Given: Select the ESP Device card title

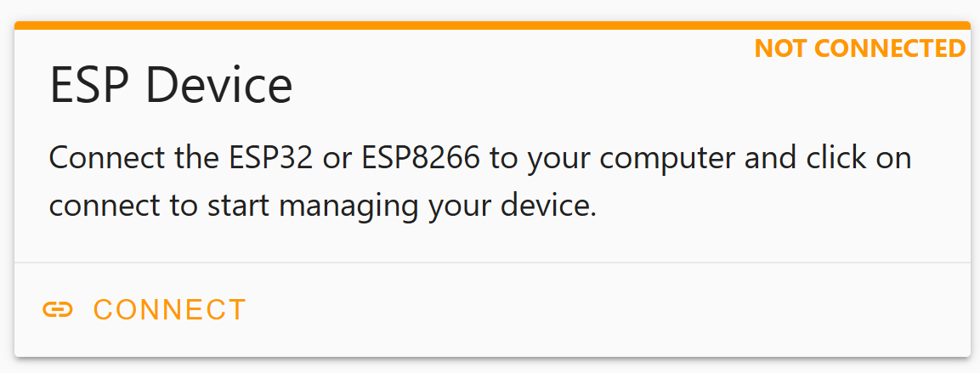Looking at the screenshot, I should [171, 86].
